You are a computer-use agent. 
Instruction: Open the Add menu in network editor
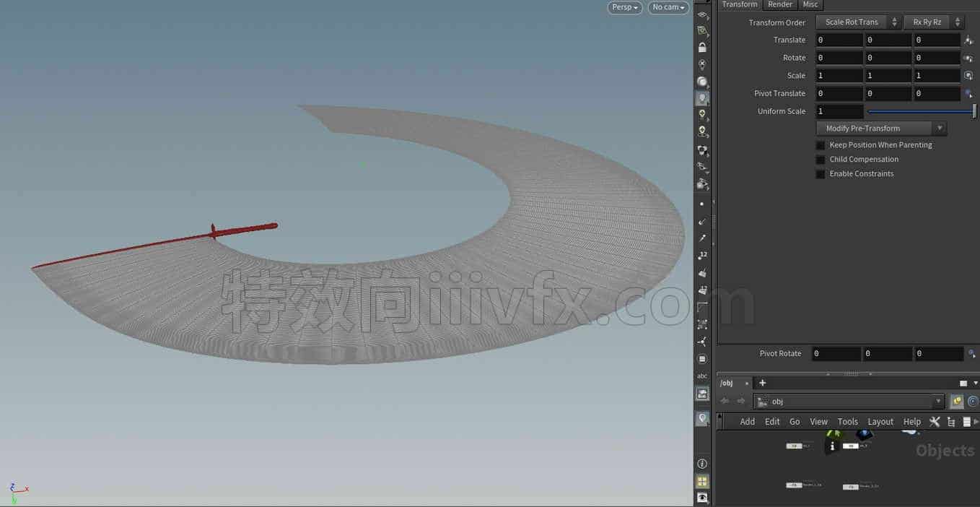(748, 422)
